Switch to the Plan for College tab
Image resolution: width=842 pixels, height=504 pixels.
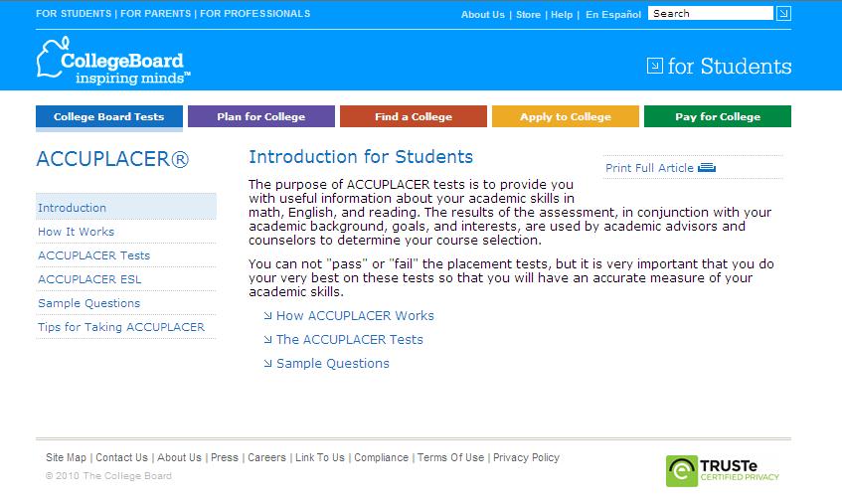(261, 117)
